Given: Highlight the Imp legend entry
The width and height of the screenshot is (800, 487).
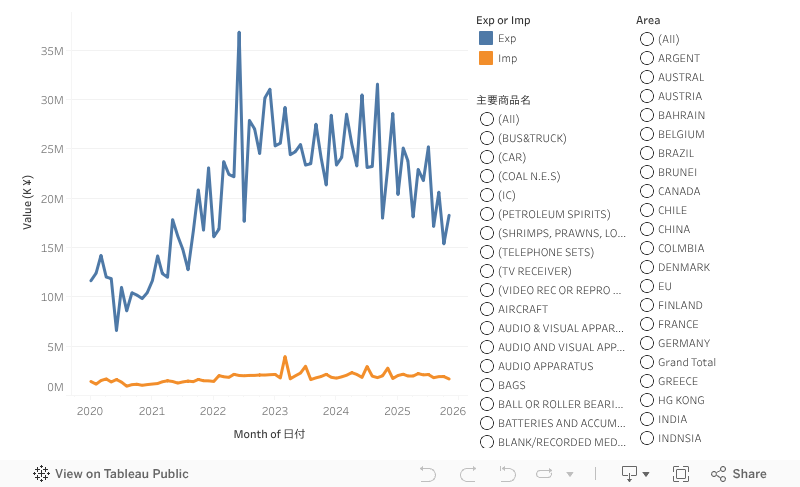Looking at the screenshot, I should point(507,59).
